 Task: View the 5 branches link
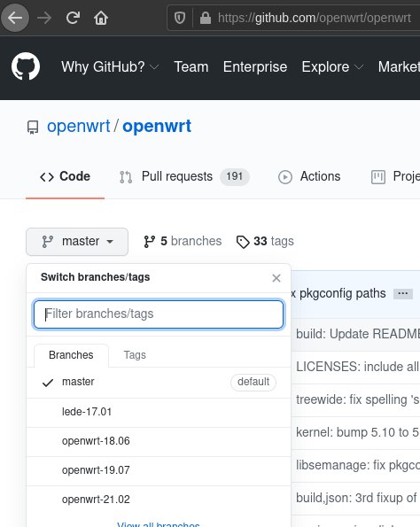183,241
